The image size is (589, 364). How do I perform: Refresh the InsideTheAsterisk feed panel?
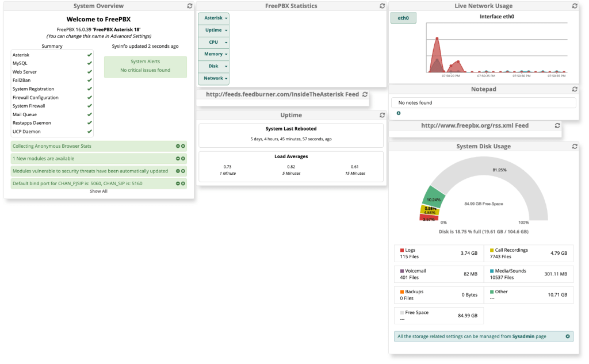(365, 94)
